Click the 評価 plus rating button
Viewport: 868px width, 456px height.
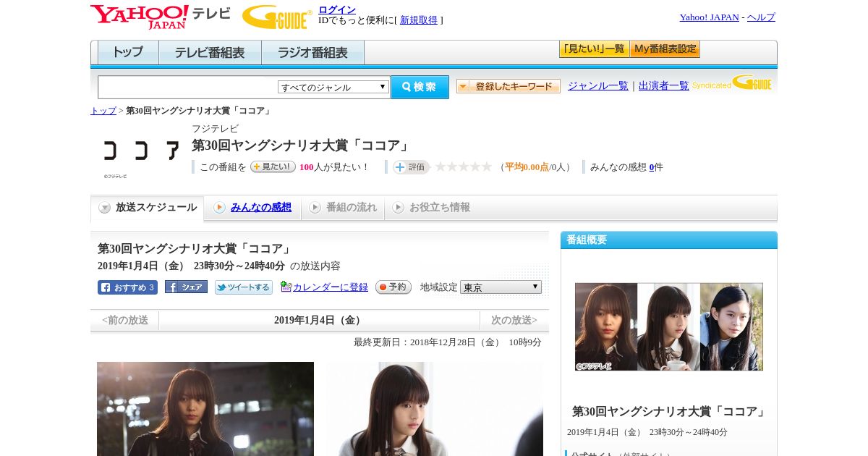(x=411, y=167)
